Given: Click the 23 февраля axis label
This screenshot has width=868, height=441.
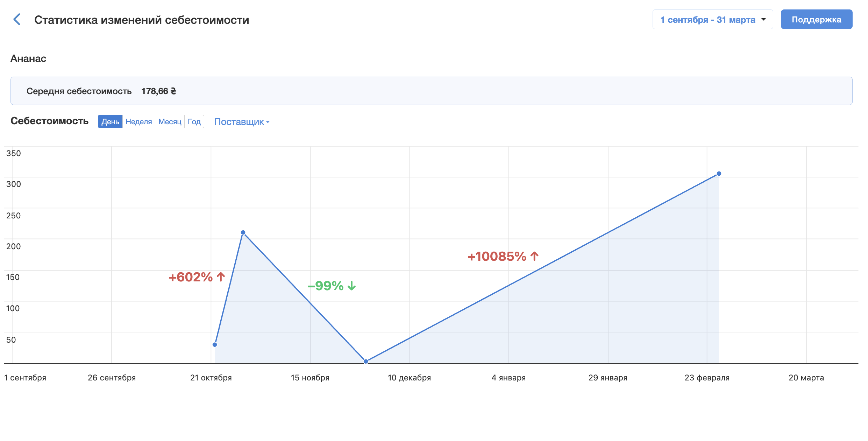Looking at the screenshot, I should pyautogui.click(x=707, y=378).
